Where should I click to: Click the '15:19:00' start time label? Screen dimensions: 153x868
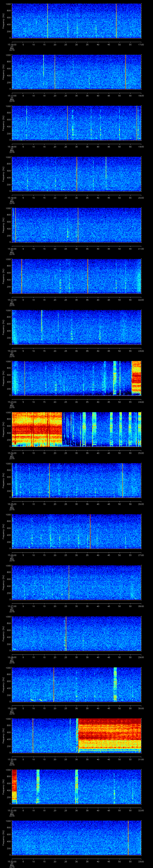click(12, 197)
